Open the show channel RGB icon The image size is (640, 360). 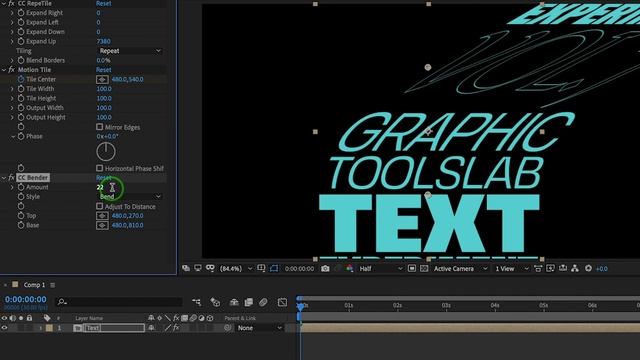pos(350,269)
